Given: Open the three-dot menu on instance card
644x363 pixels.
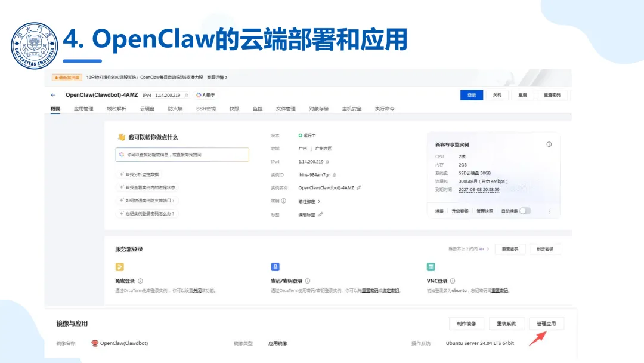Looking at the screenshot, I should [549, 211].
